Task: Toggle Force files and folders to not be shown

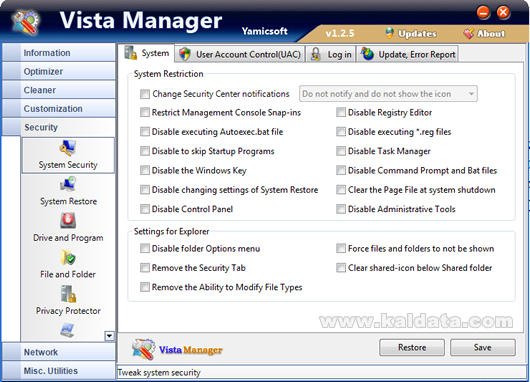Action: (x=341, y=248)
